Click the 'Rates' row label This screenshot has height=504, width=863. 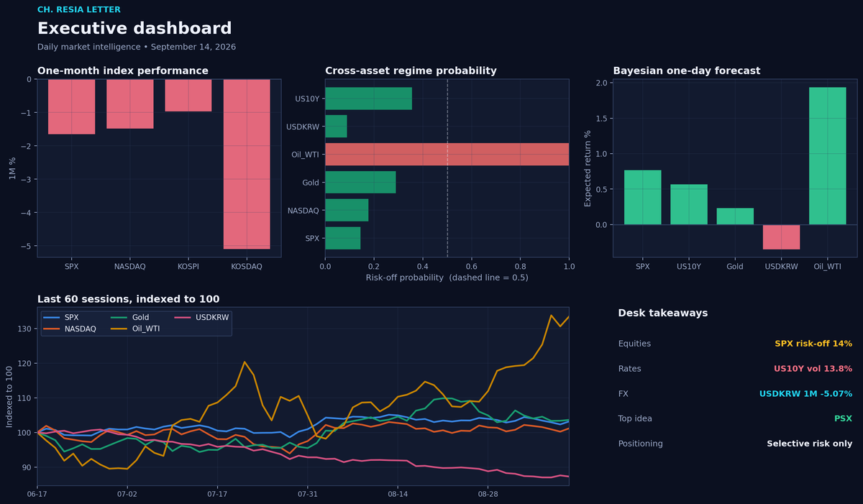(x=630, y=369)
